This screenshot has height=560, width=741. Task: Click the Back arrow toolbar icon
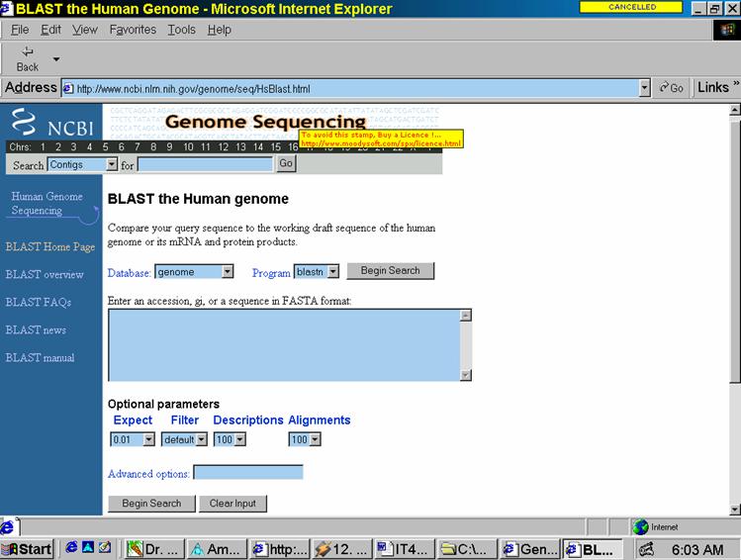coord(28,51)
